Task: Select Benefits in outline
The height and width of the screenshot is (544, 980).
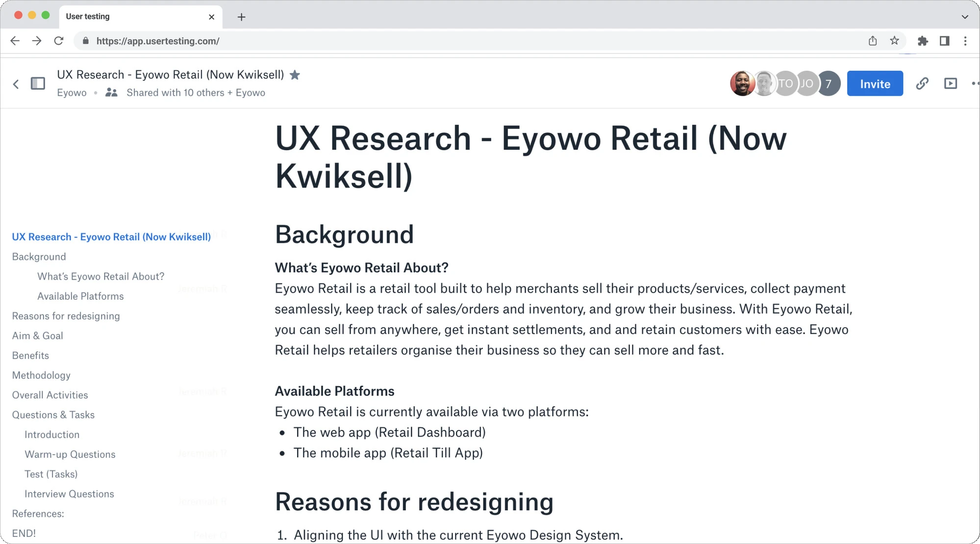Action: click(x=30, y=355)
